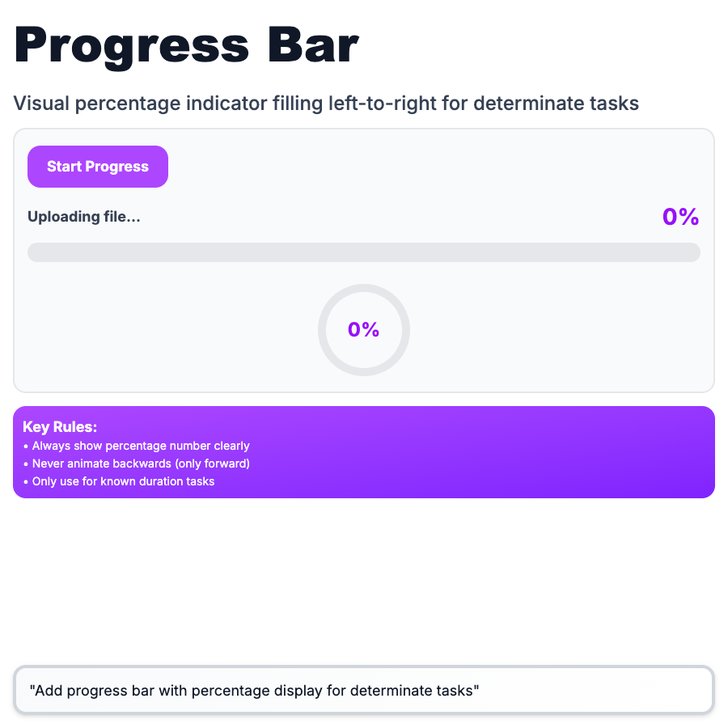Image resolution: width=728 pixels, height=728 pixels.
Task: Click the "Key Rules:" heading
Action: pyautogui.click(x=60, y=427)
